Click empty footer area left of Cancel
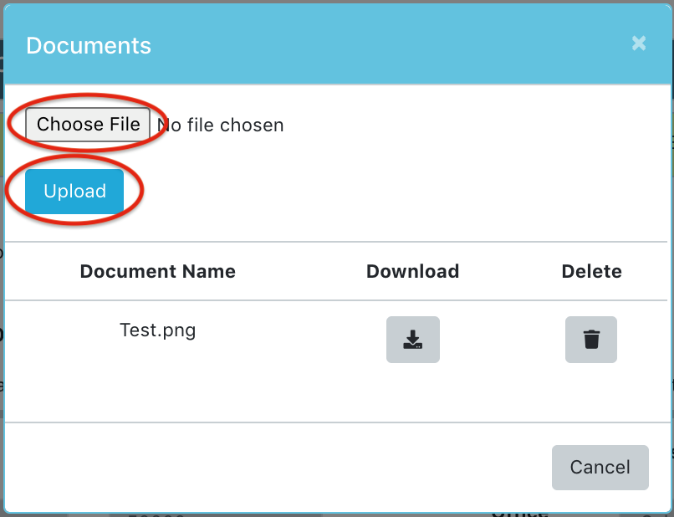The width and height of the screenshot is (674, 517). click(x=280, y=467)
